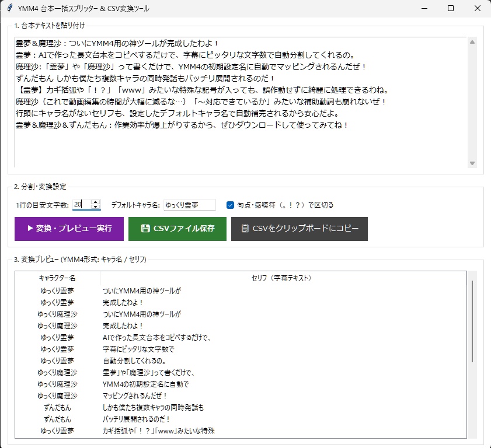Viewport: 491px width, 448px height.
Task: Click script line starting 魔理沙（これで動画編集
Action: [x=201, y=101]
